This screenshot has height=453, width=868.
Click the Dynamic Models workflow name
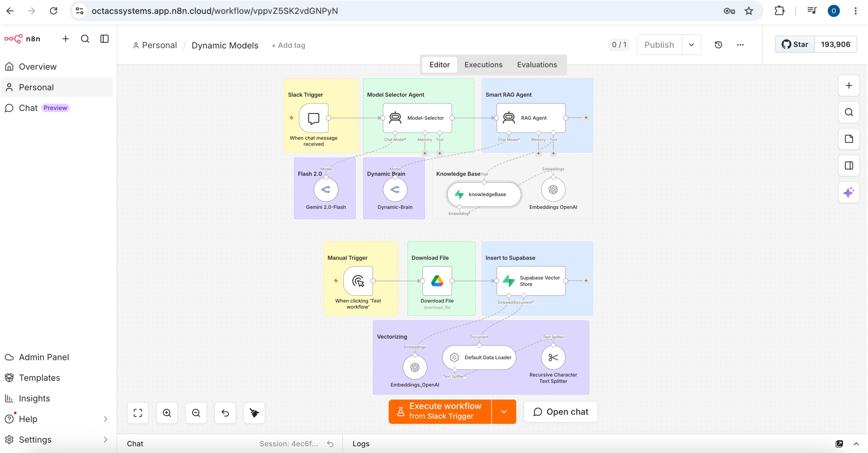(225, 45)
